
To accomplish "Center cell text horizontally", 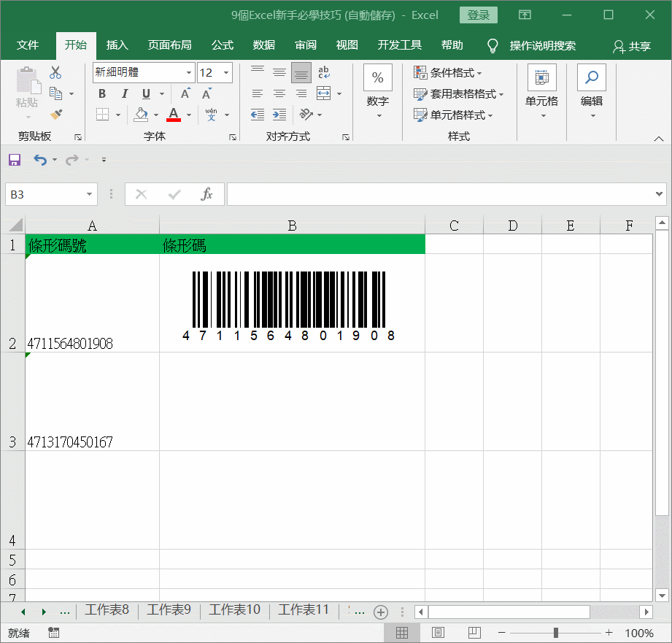I will pos(279,93).
